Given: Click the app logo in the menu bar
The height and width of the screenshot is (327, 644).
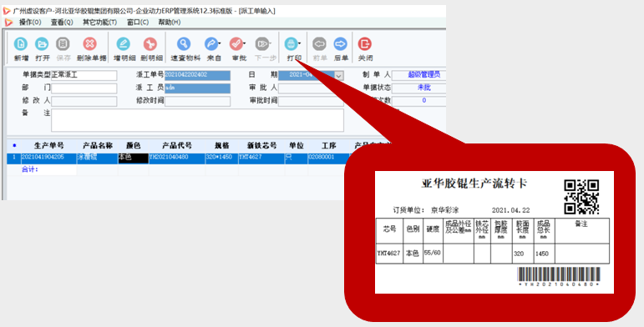Looking at the screenshot, I should pyautogui.click(x=8, y=23).
